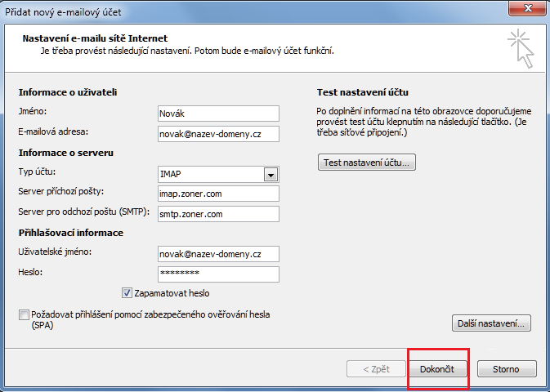Select the E-mailová adresa input field

click(218, 133)
